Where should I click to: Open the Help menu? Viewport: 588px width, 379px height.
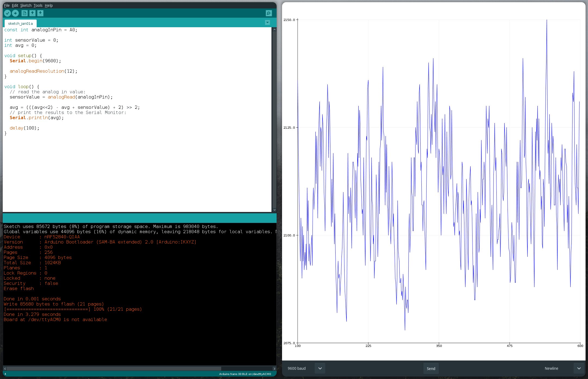tap(49, 5)
